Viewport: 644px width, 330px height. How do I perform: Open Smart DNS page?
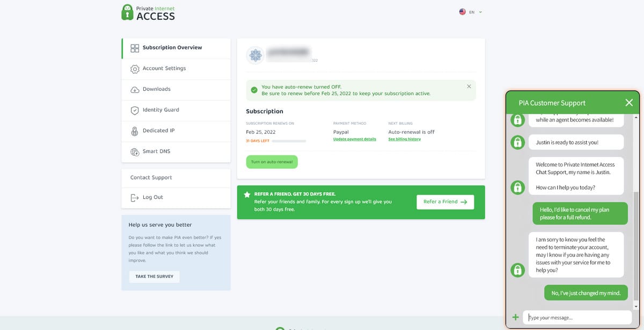176,152
